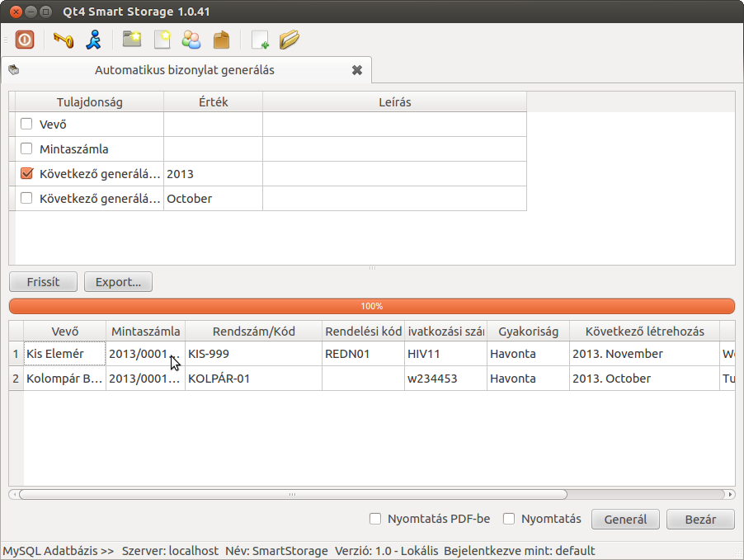This screenshot has width=744, height=560.
Task: Sort by the Gyakoriság column header
Action: [528, 332]
